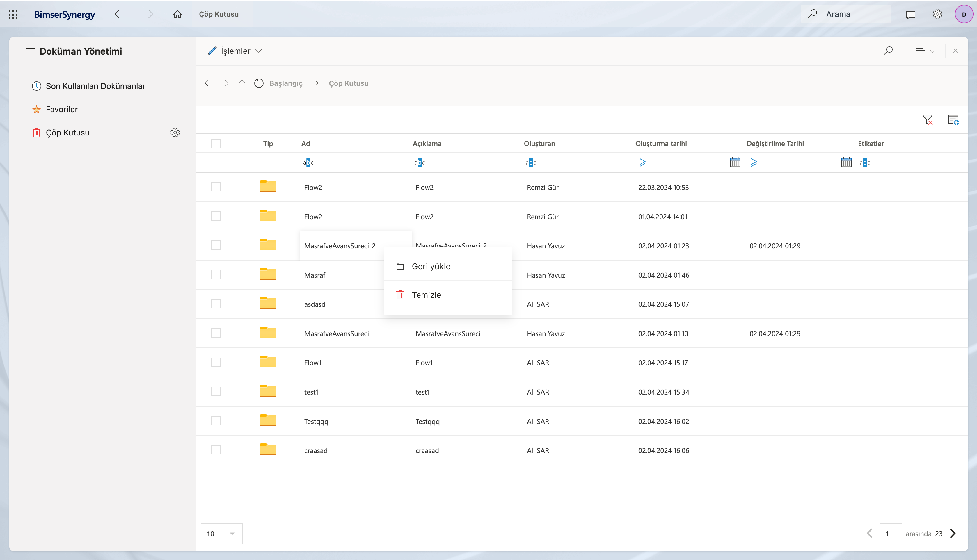Go up one folder level
This screenshot has height=560, width=977.
[242, 83]
